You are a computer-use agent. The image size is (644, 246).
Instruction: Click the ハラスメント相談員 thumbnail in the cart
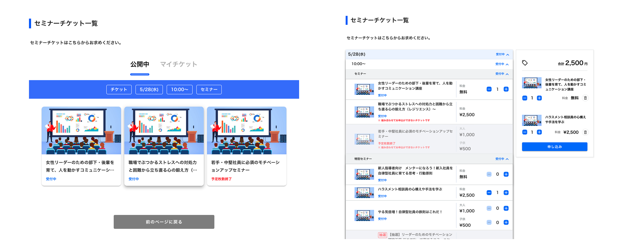click(532, 120)
